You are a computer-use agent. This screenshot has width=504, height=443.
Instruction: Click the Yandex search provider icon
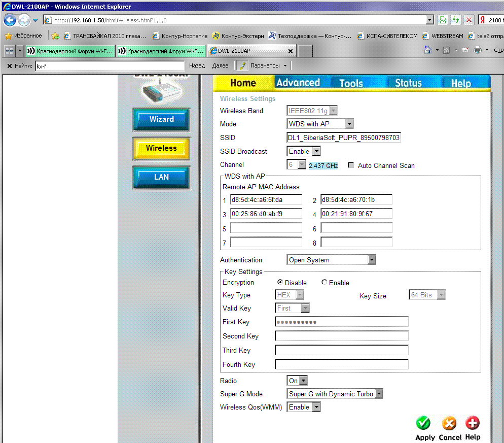pyautogui.click(x=482, y=20)
